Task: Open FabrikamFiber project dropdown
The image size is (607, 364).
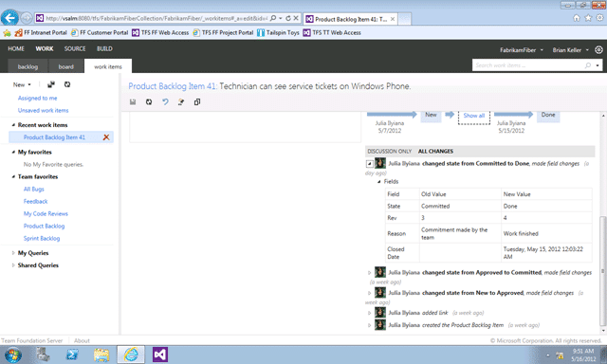Action: pos(522,50)
